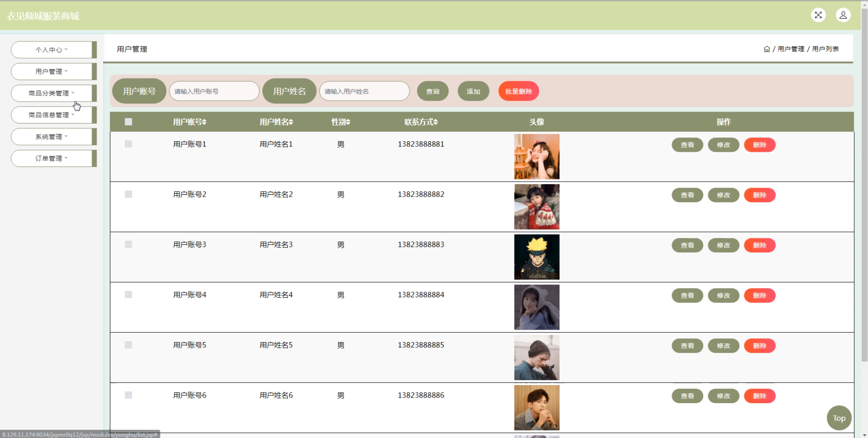The width and height of the screenshot is (868, 438).
Task: Click 删除 for 用户账号2
Action: click(760, 195)
